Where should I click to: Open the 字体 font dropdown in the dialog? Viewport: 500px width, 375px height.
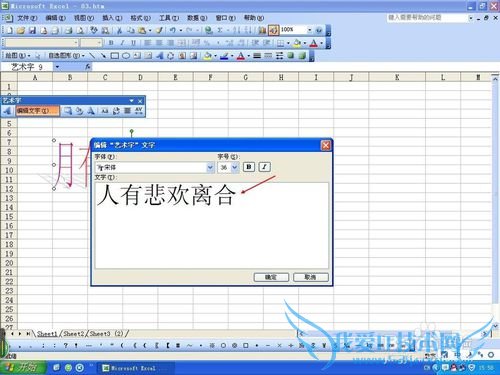210,167
